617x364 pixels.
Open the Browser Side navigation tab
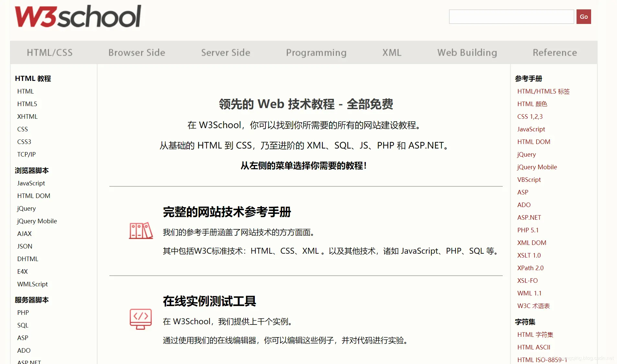tap(137, 52)
